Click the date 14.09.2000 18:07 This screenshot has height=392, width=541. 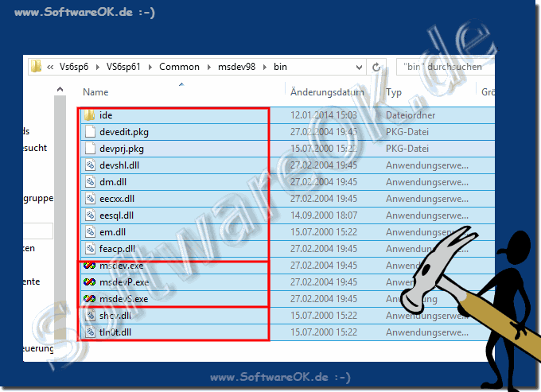[324, 215]
